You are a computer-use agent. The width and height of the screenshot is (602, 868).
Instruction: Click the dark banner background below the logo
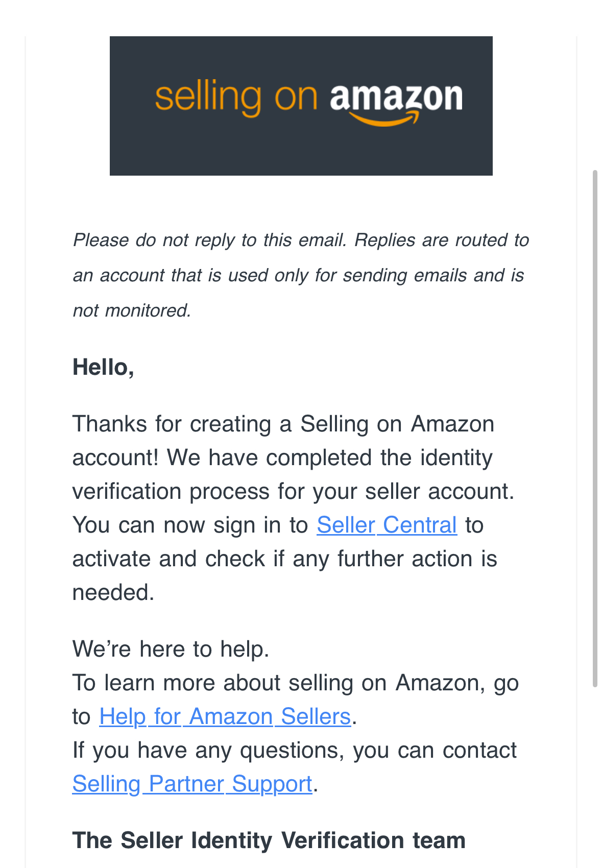click(301, 153)
